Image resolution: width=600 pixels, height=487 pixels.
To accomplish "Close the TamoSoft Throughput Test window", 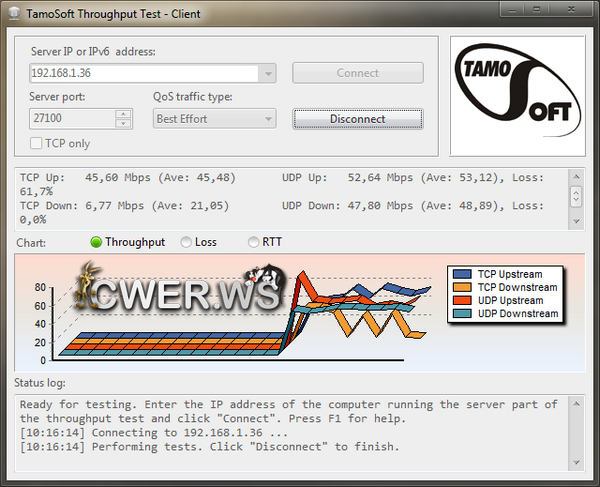I will [x=571, y=10].
